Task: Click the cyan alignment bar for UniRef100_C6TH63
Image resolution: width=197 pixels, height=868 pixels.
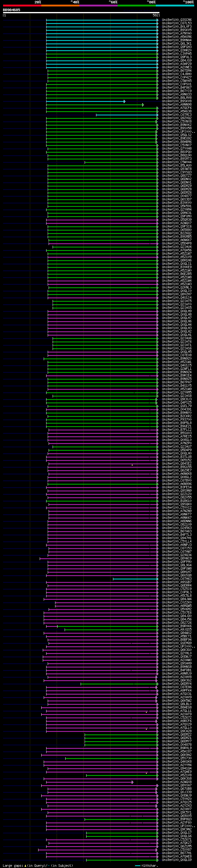Action: point(136,579)
